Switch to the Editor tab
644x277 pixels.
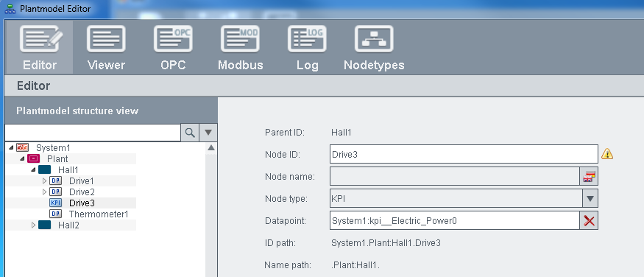(40, 47)
